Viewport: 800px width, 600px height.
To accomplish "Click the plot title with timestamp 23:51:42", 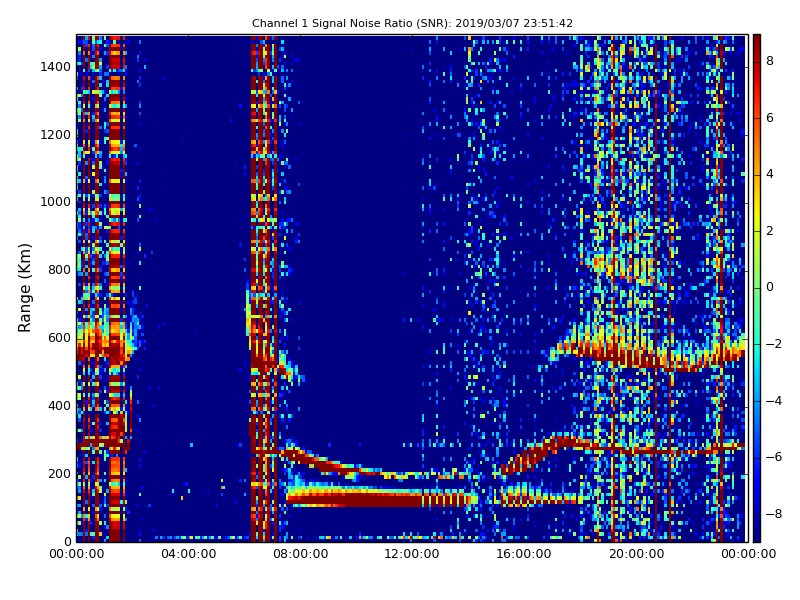I will click(412, 23).
